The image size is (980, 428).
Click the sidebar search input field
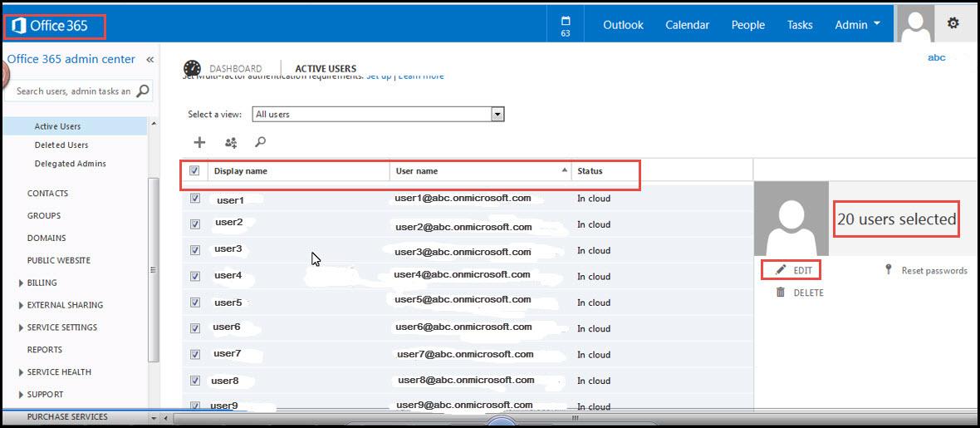coord(74,91)
